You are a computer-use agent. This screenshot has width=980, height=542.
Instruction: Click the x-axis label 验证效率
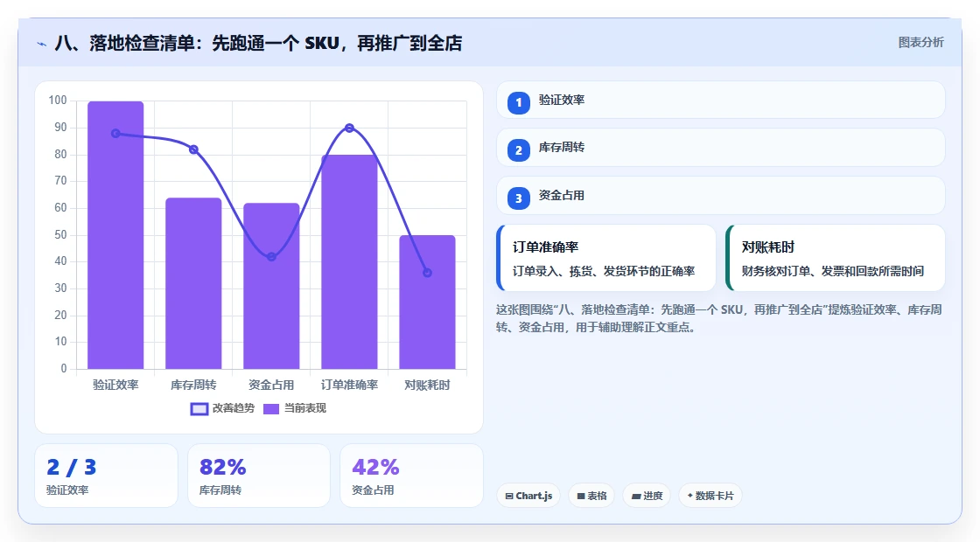pyautogui.click(x=115, y=386)
